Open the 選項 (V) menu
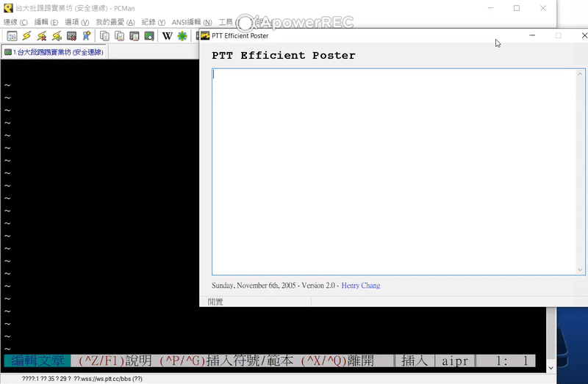This screenshot has height=384, width=588. 77,22
